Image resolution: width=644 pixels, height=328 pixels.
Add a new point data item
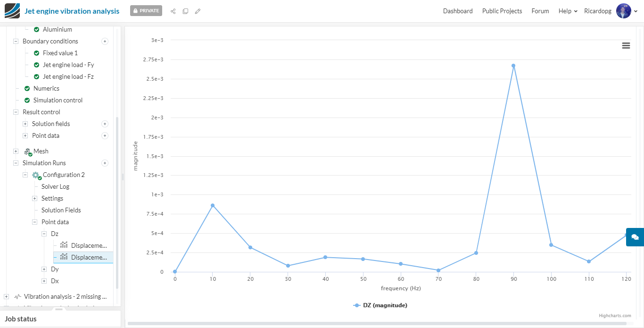(x=105, y=135)
